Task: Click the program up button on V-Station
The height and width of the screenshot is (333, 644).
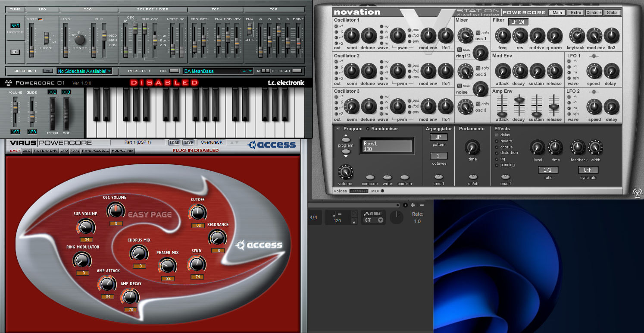Action: [347, 139]
